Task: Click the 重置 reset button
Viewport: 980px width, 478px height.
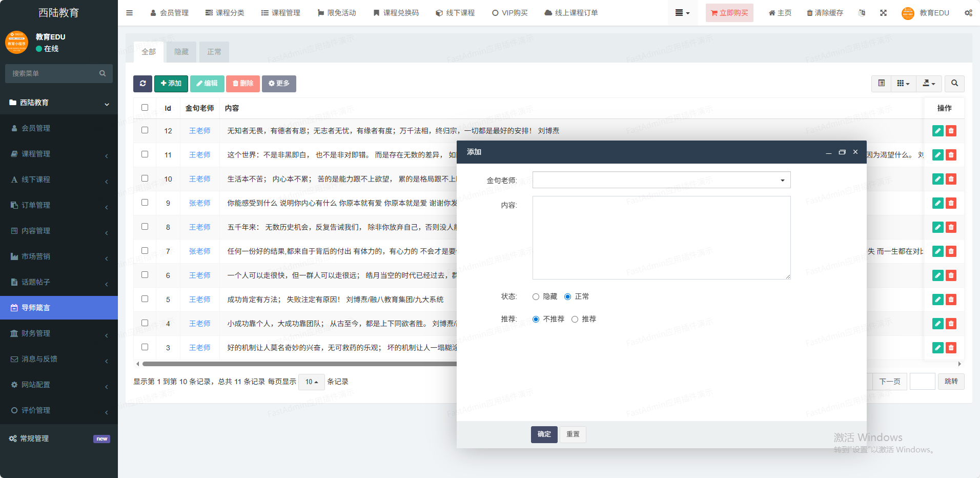Action: (573, 434)
